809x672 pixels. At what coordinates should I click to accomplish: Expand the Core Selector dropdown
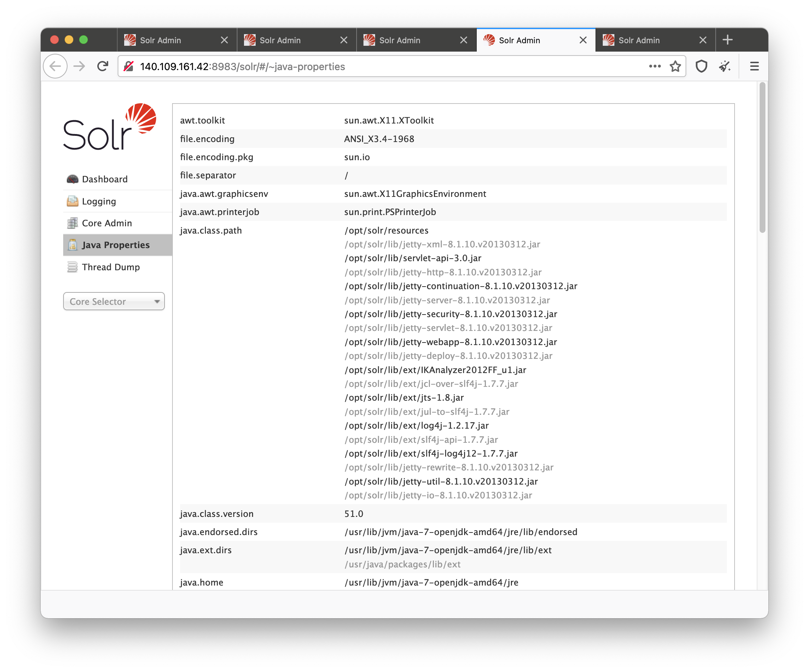tap(114, 301)
